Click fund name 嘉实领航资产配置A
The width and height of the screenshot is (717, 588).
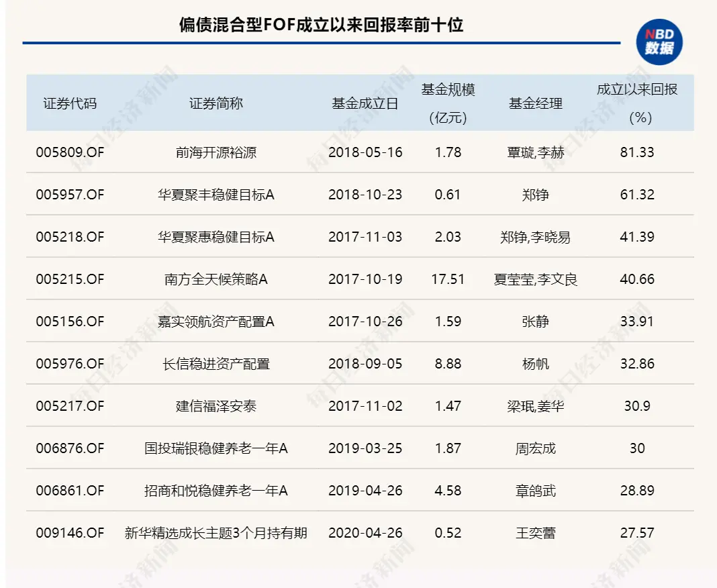[216, 322]
